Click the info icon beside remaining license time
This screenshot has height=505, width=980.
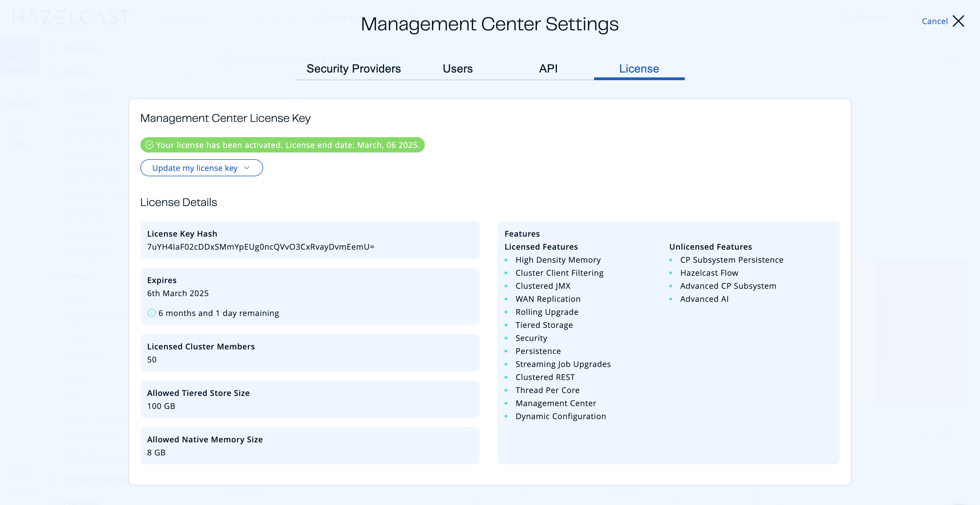tap(151, 313)
